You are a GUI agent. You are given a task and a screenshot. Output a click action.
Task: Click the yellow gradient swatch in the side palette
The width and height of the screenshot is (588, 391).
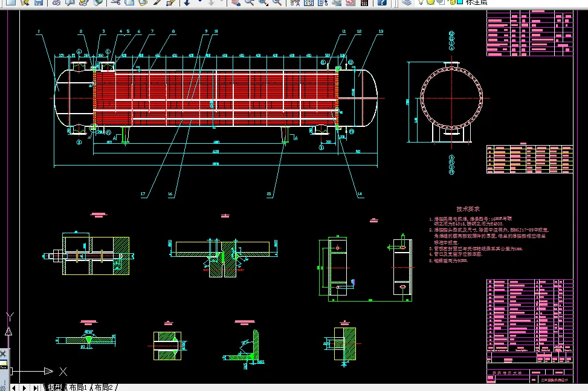coord(4,364)
